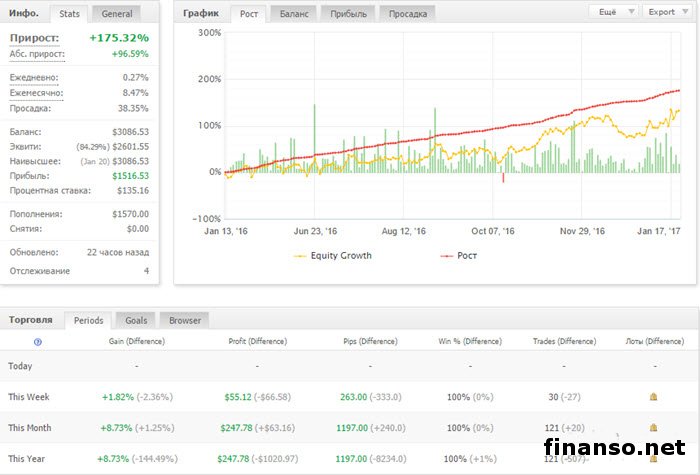Toggle Equity Growth series in chart legend
Image resolution: width=700 pixels, height=475 pixels.
(331, 256)
